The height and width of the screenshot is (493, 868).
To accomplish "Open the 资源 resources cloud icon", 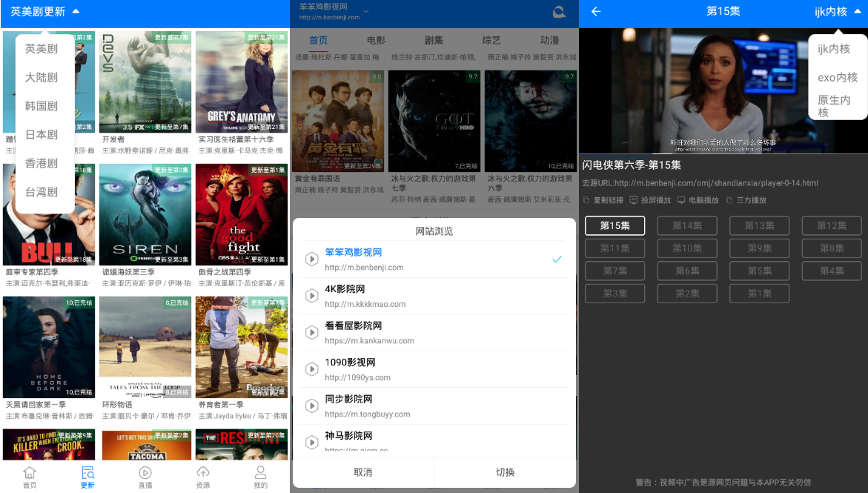I will click(203, 472).
